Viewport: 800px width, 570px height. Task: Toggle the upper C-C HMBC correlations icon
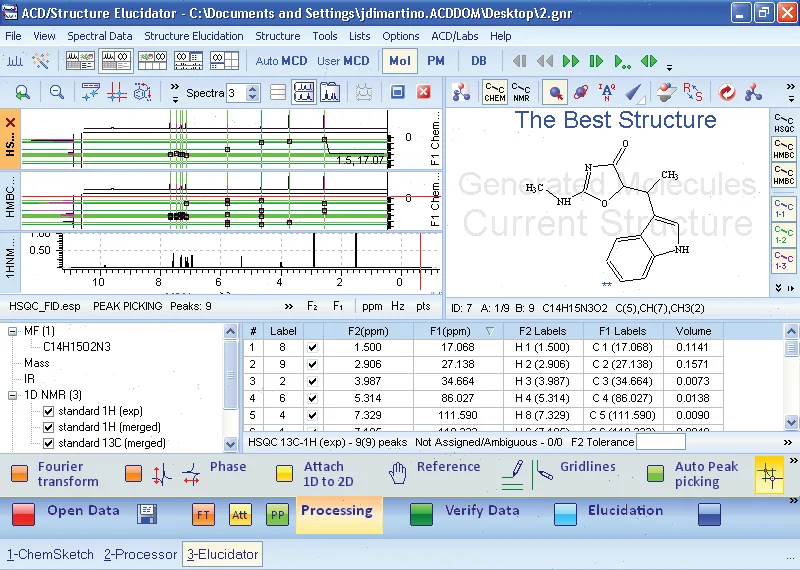pyautogui.click(x=784, y=150)
